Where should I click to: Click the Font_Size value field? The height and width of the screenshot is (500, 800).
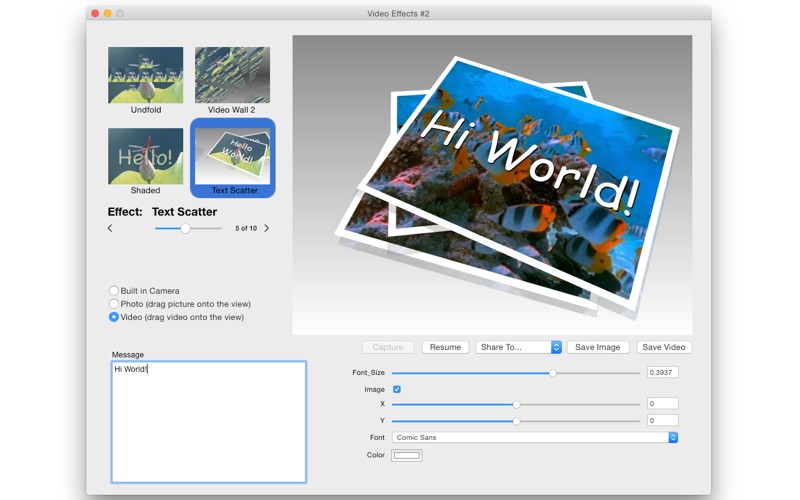tap(662, 372)
